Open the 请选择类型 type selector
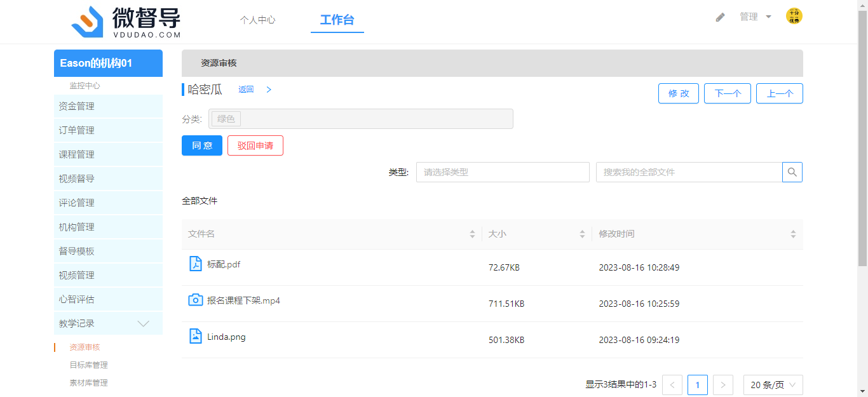The image size is (868, 397). coord(503,172)
